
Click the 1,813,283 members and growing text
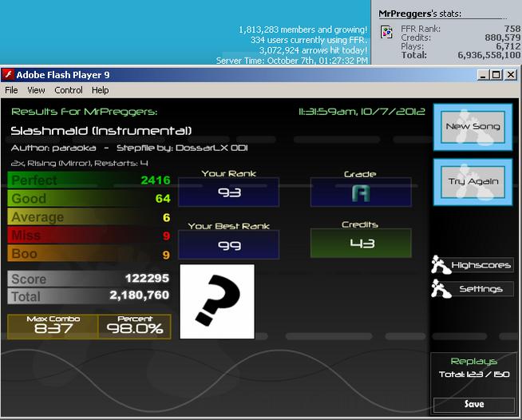[303, 30]
